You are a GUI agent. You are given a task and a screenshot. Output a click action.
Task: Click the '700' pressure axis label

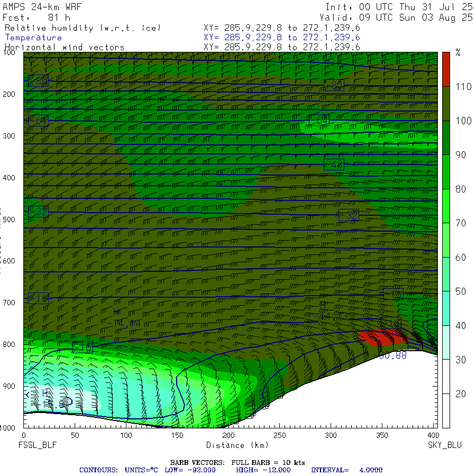tap(9, 303)
